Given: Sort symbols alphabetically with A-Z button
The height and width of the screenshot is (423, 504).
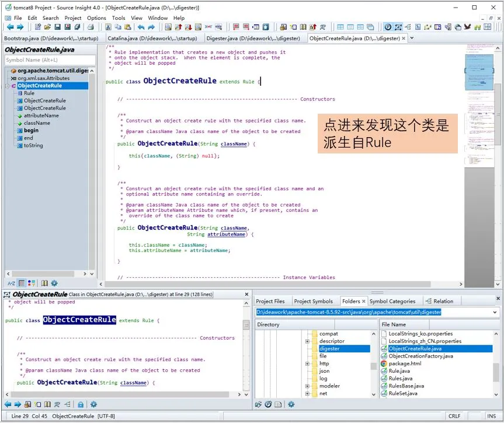Looking at the screenshot, I should pos(11,284).
